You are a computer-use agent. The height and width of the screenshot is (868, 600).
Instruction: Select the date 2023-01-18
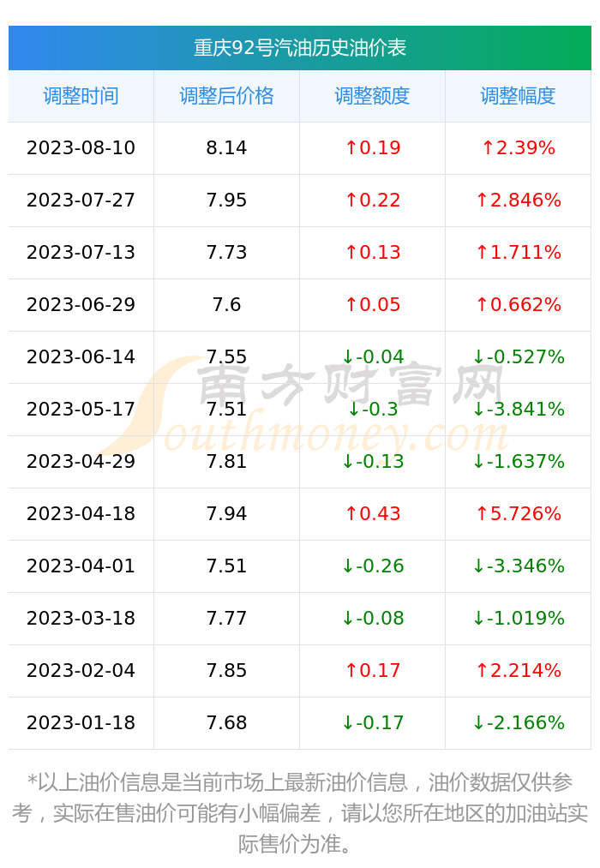point(81,723)
